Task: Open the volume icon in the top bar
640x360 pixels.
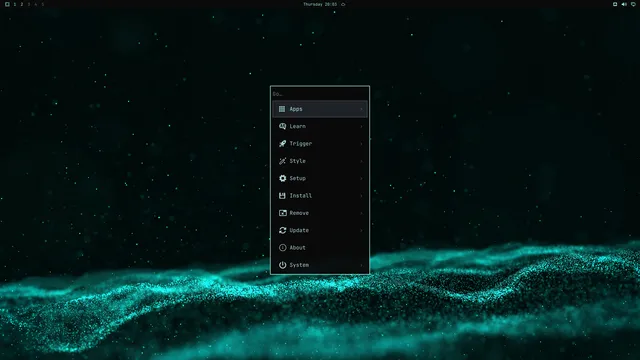Action: click(624, 4)
